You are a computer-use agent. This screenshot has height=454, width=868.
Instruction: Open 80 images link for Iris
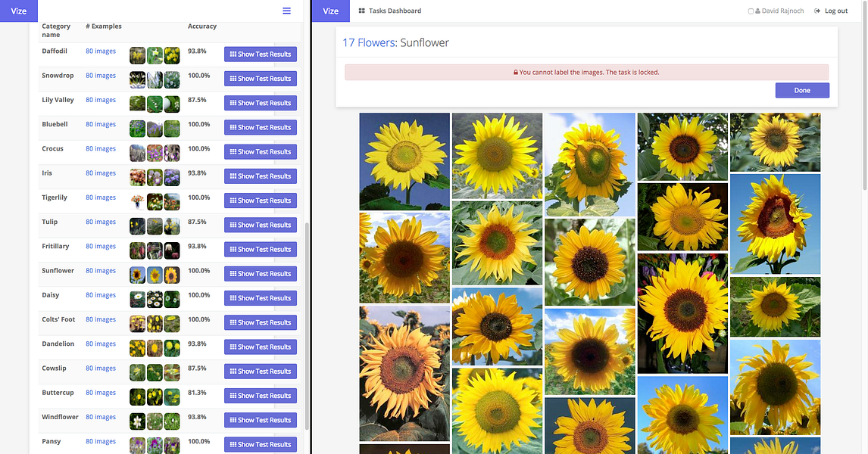(101, 173)
